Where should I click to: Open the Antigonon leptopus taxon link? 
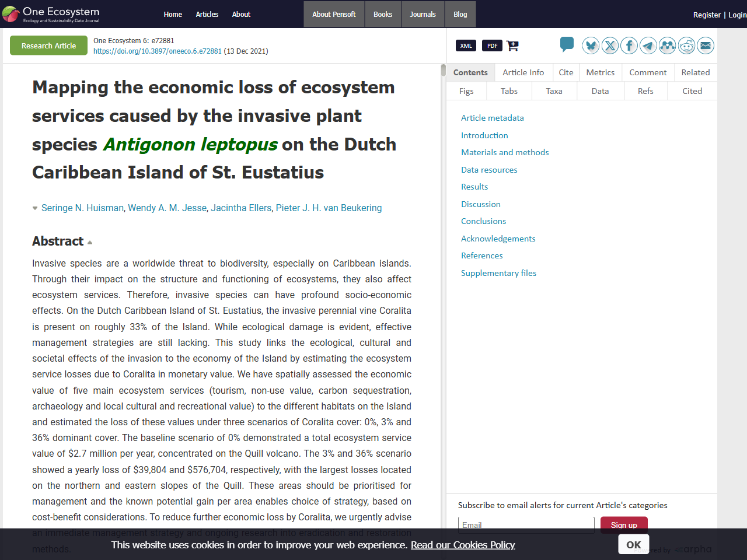click(x=190, y=144)
